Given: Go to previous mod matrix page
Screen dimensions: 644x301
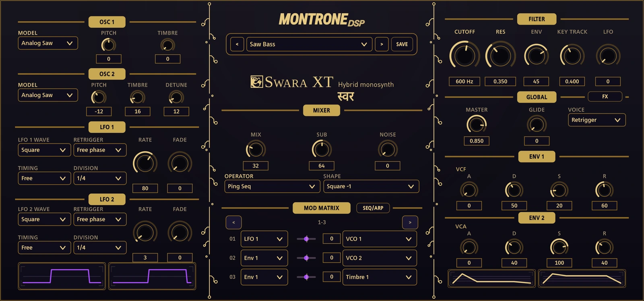Looking at the screenshot, I should (233, 222).
